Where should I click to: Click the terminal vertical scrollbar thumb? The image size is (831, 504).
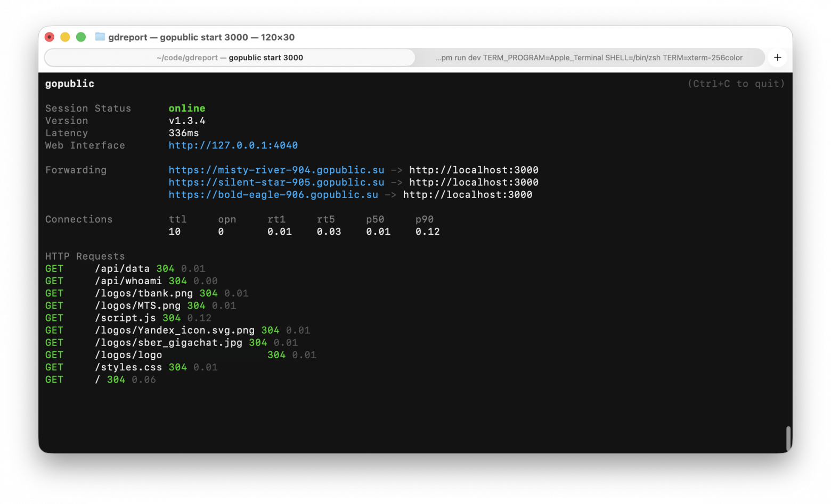[788, 439]
